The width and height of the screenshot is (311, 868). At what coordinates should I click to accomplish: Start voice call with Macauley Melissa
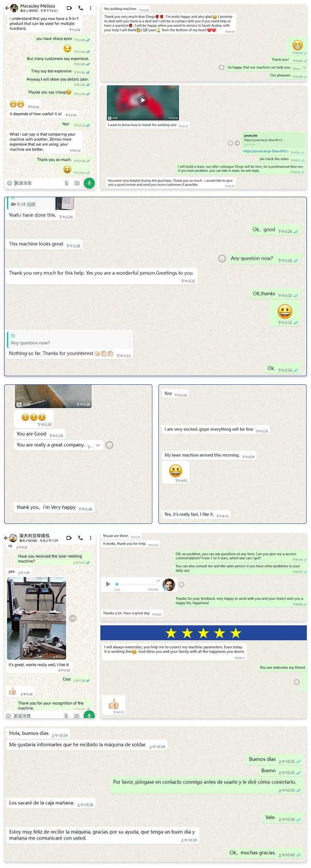(x=80, y=8)
